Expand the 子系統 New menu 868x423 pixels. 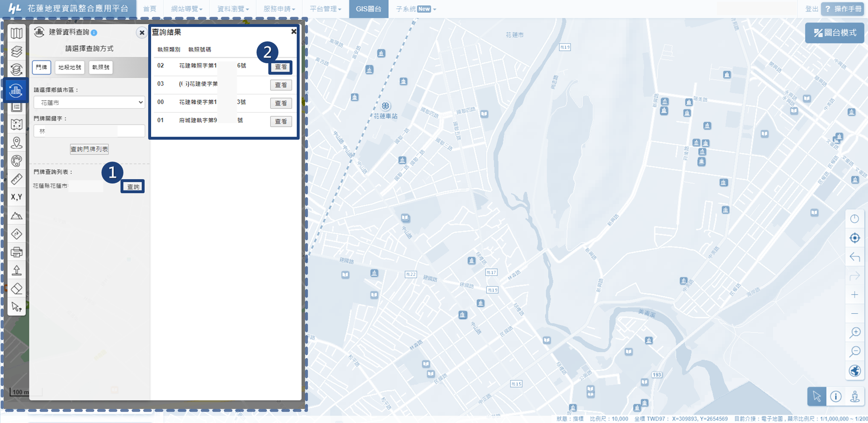[416, 9]
